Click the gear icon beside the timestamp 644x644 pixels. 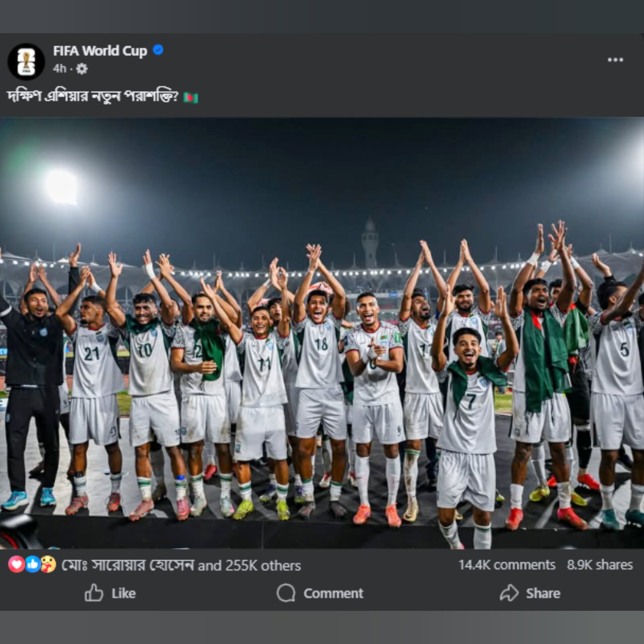click(x=82, y=69)
